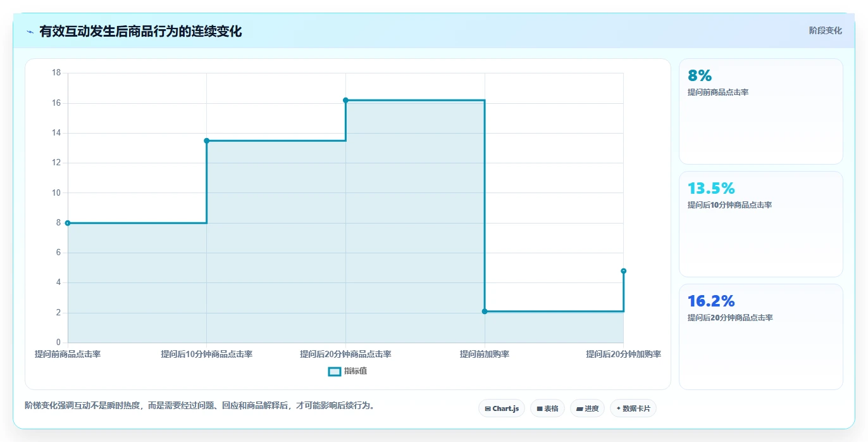Click the final data point near 4.8
The image size is (868, 442).
click(x=623, y=271)
